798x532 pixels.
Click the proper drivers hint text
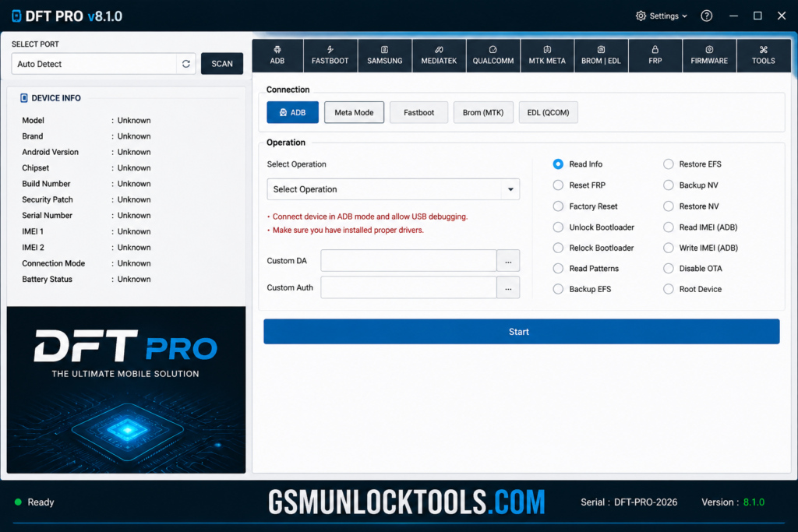(345, 230)
